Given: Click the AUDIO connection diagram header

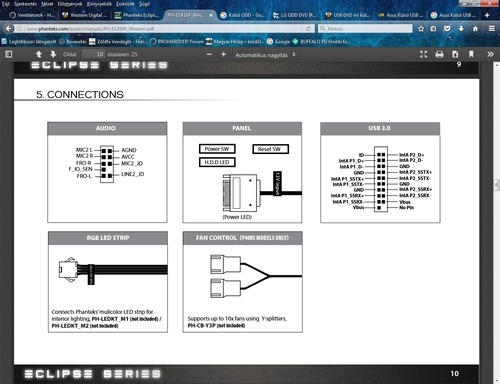Looking at the screenshot, I should click(107, 128).
